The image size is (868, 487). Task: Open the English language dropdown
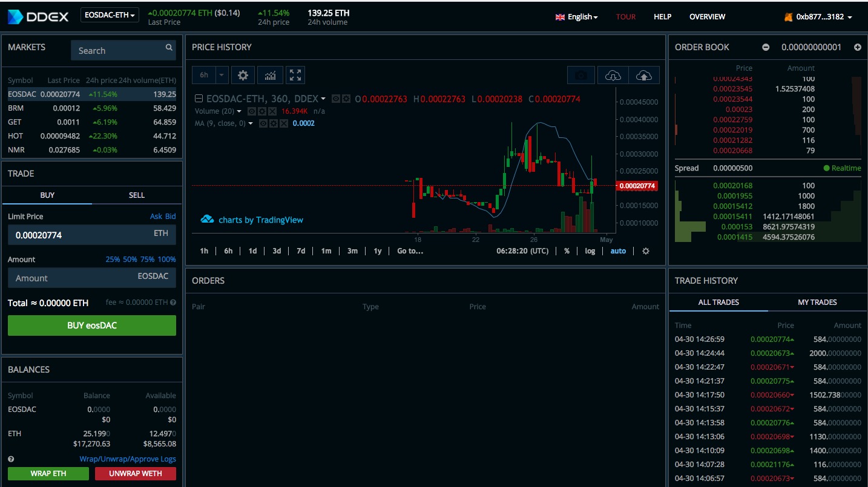click(582, 17)
